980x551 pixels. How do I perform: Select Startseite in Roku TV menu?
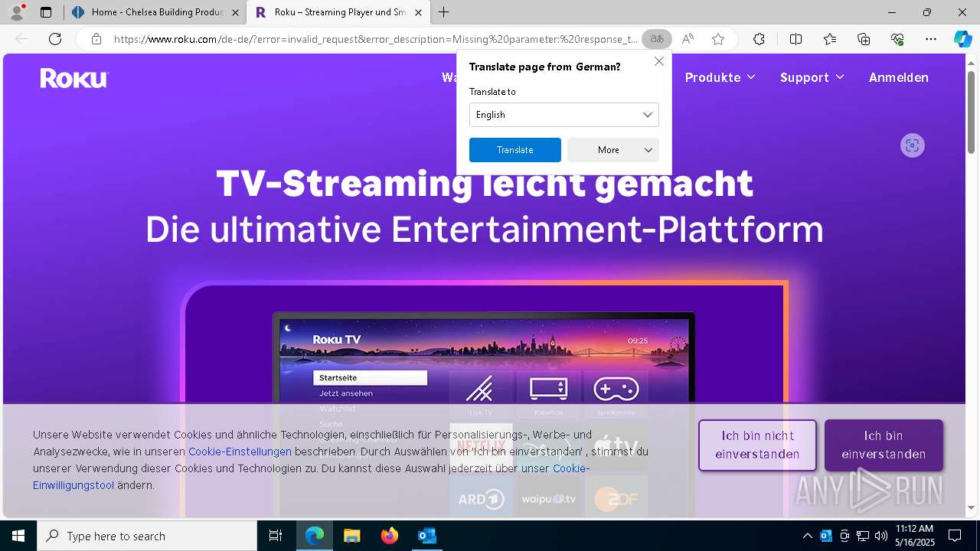[370, 378]
